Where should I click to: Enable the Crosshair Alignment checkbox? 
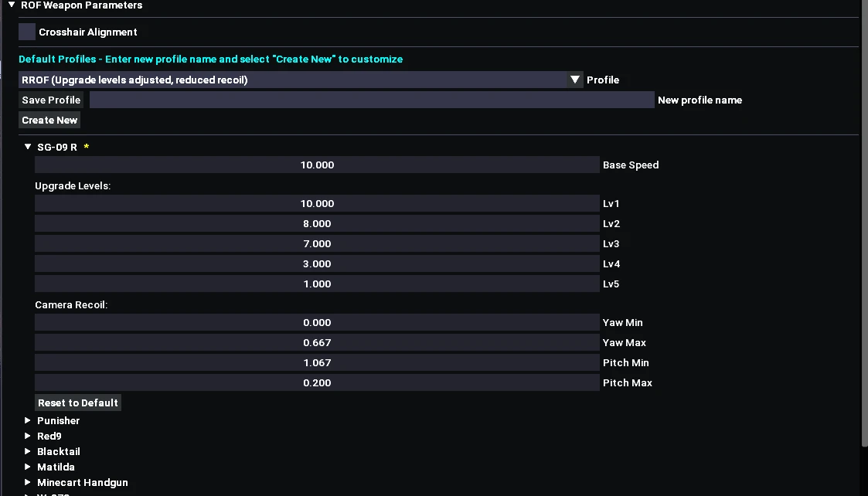27,32
